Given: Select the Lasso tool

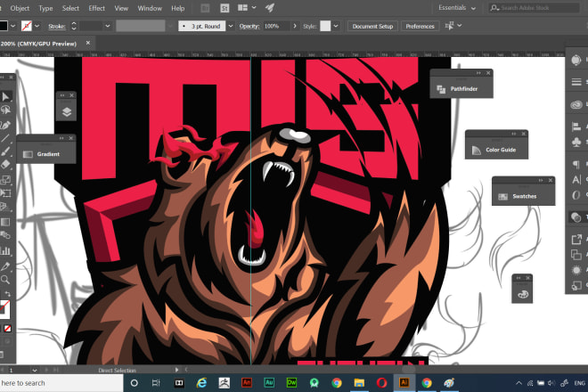Looking at the screenshot, I should [5, 110].
